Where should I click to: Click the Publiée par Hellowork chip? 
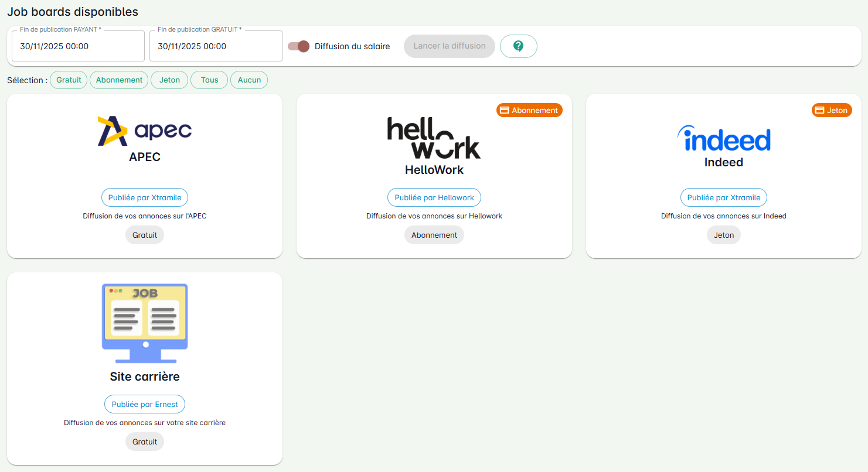pos(434,197)
